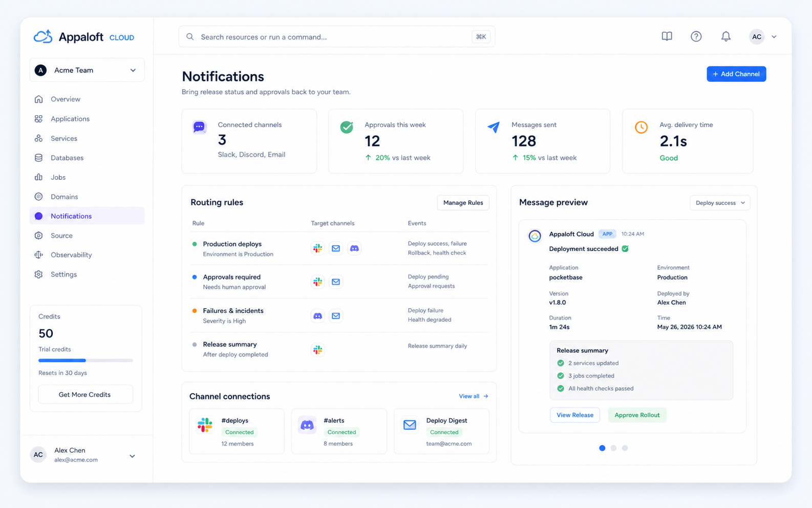This screenshot has width=812, height=508.
Task: Click Slack icon in Approvals required row
Action: 317,282
